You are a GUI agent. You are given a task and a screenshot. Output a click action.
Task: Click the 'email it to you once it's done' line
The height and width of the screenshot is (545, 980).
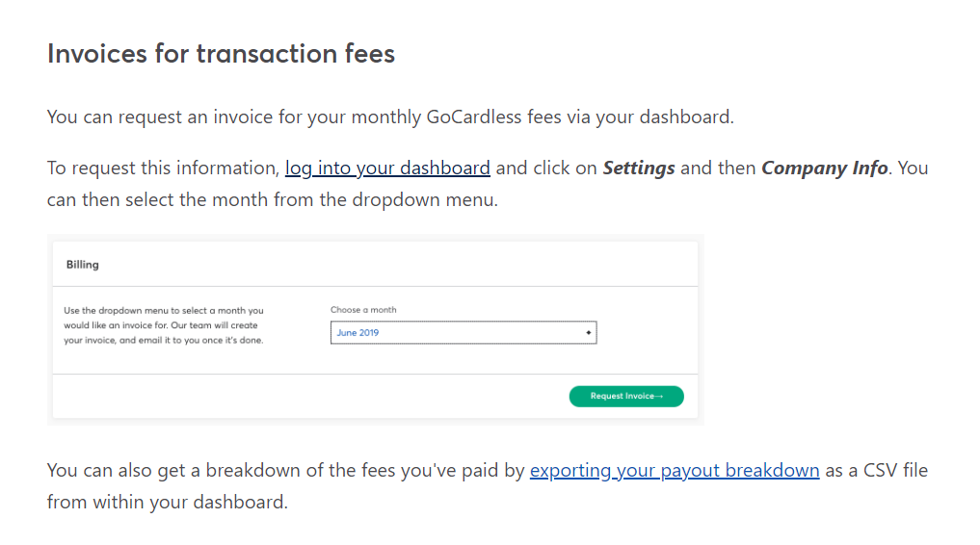pyautogui.click(x=164, y=341)
